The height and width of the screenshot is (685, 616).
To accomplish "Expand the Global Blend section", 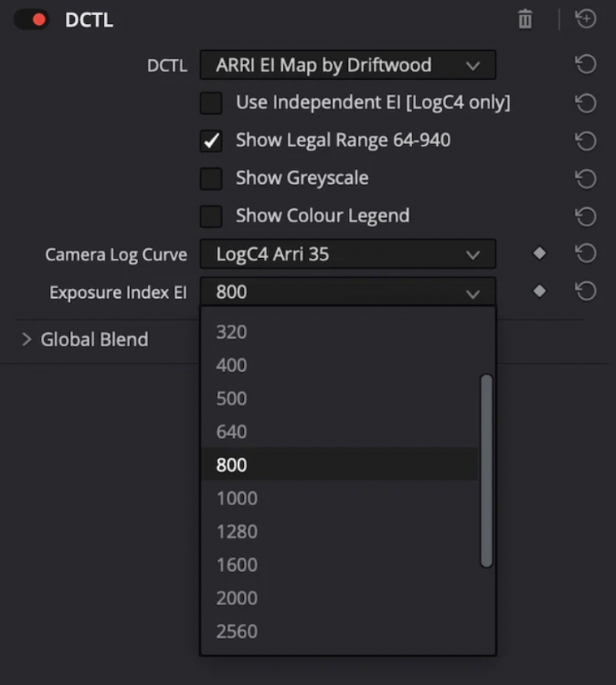I will [x=27, y=340].
